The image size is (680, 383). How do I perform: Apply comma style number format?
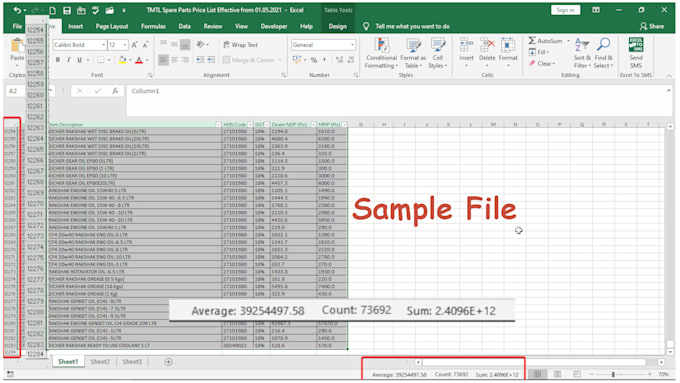point(324,60)
